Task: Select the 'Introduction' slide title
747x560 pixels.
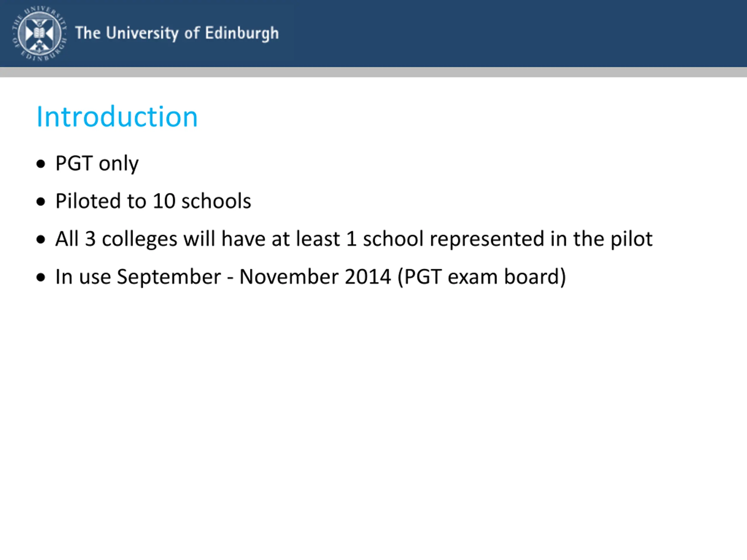Action: [117, 116]
